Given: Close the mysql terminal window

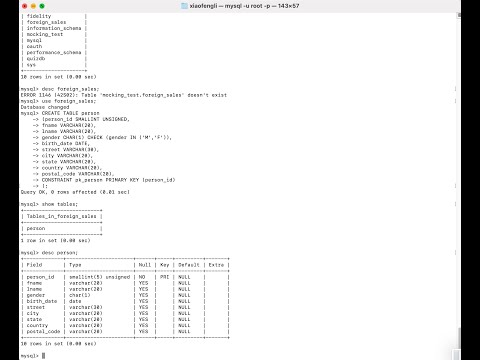Looking at the screenshot, I should pyautogui.click(x=25, y=6).
